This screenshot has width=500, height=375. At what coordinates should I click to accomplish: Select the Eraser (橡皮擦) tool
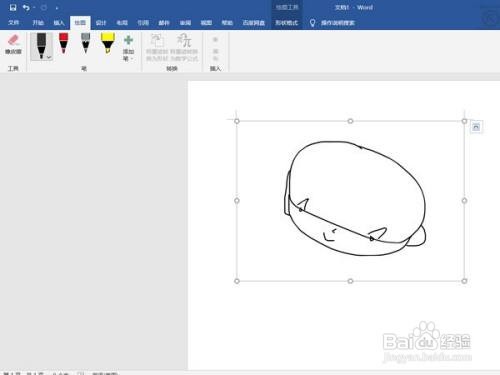pyautogui.click(x=13, y=44)
